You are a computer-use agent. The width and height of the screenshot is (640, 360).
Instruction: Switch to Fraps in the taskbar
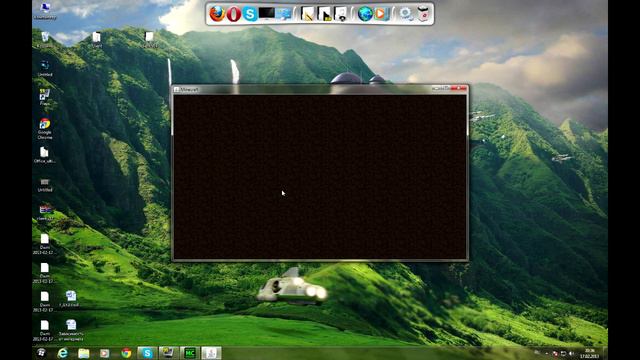click(168, 353)
